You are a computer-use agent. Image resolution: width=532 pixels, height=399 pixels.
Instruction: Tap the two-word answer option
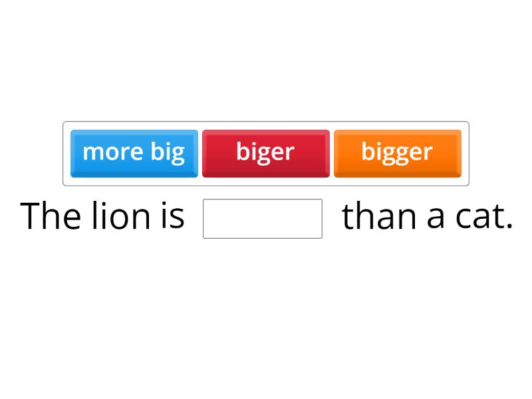[134, 153]
